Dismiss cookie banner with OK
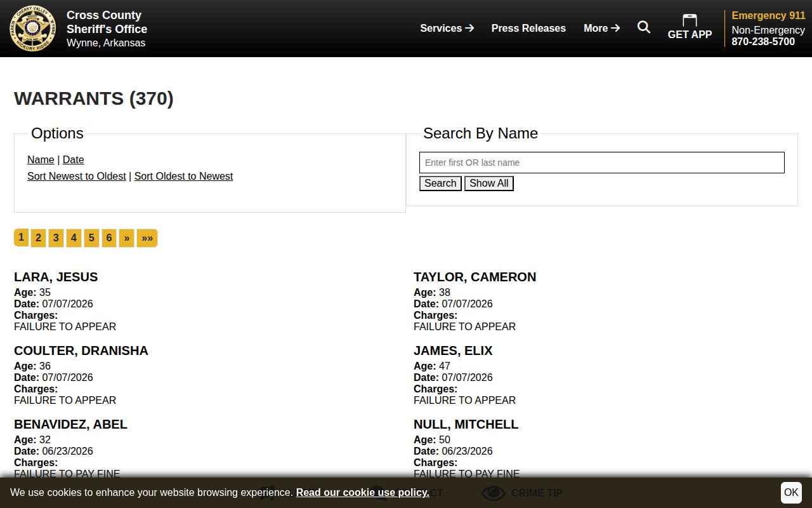The height and width of the screenshot is (508, 812). pos(791,493)
